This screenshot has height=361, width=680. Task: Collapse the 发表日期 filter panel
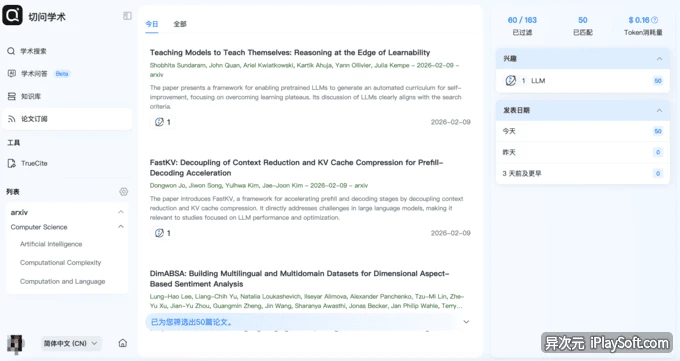[659, 111]
